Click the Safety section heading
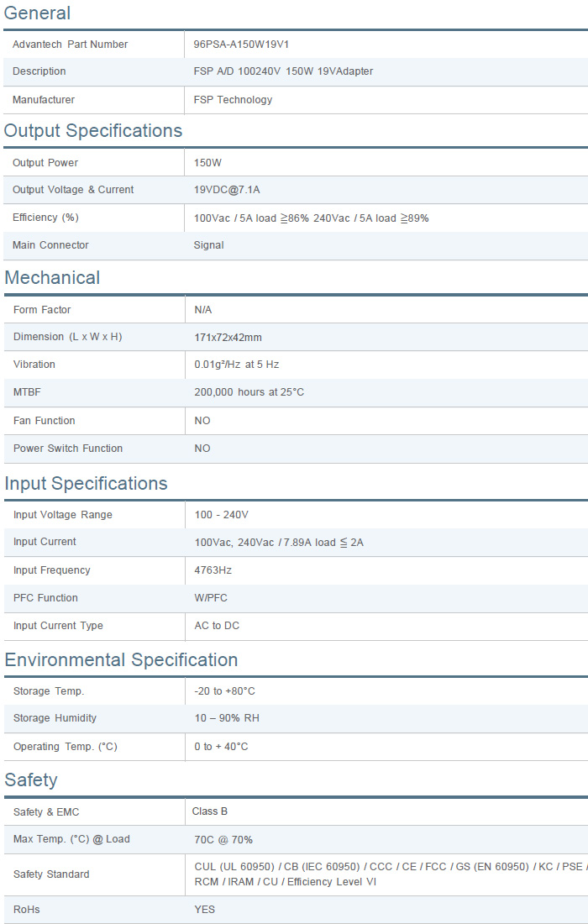Screen dimensions: 588x924 point(31,780)
